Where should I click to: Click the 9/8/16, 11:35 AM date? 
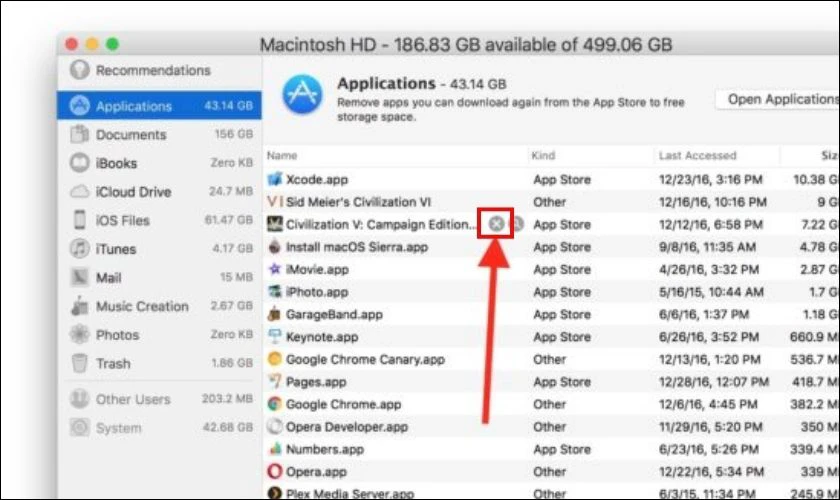pyautogui.click(x=707, y=247)
